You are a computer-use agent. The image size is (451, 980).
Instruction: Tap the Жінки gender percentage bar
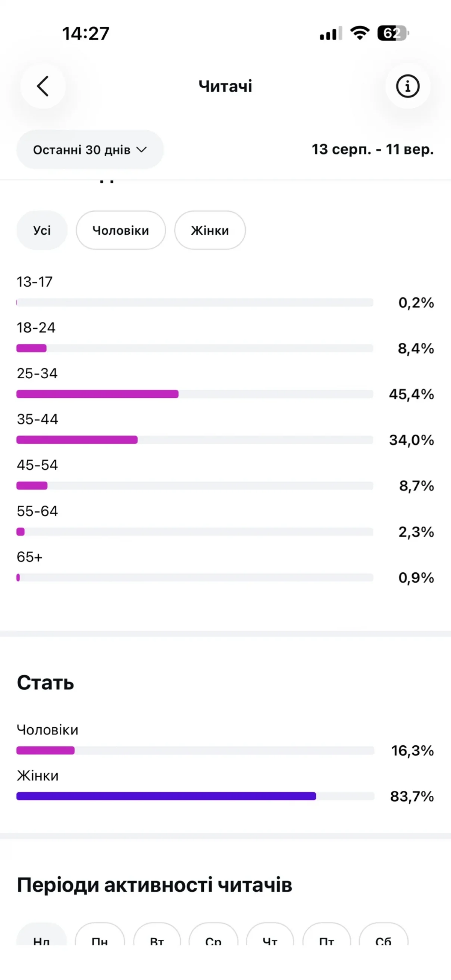pyautogui.click(x=195, y=796)
